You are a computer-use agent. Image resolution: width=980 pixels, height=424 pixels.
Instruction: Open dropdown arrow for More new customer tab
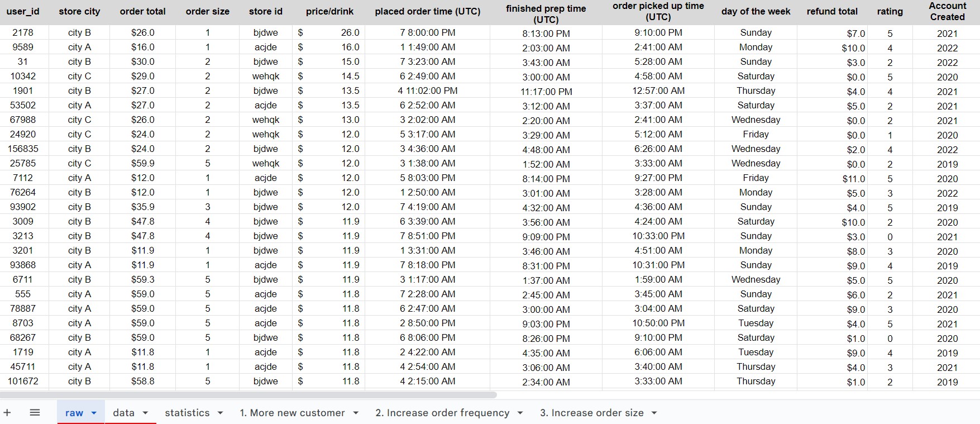[x=356, y=413]
